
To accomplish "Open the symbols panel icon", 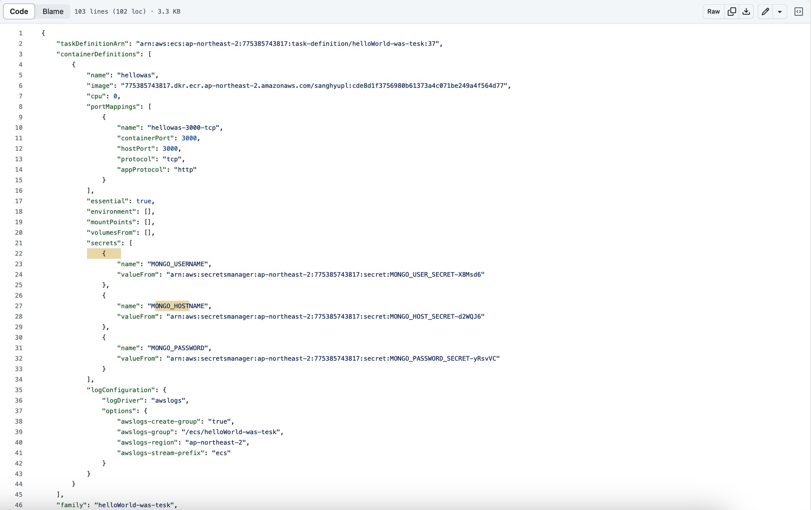I will coord(799,12).
